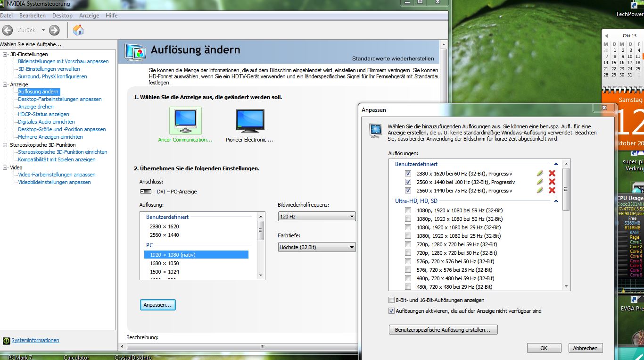Delete 2560 x 1440 75 Hz red X
Screen dimensions: 644x360
click(552, 191)
